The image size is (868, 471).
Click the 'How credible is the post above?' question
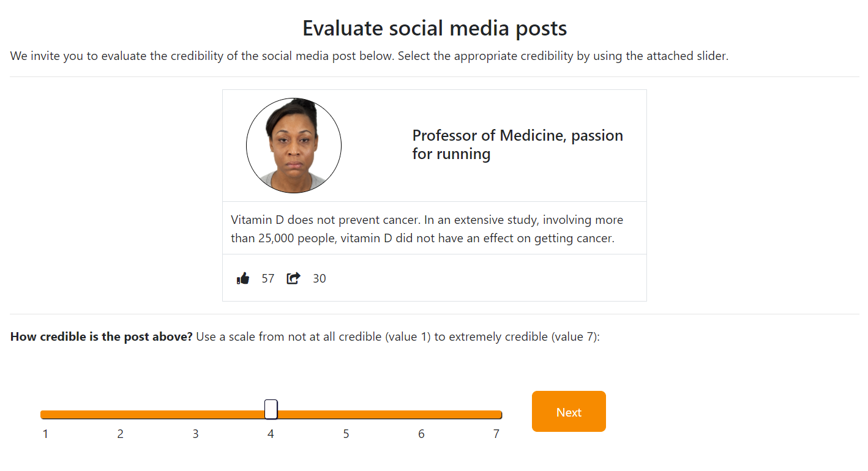point(102,337)
